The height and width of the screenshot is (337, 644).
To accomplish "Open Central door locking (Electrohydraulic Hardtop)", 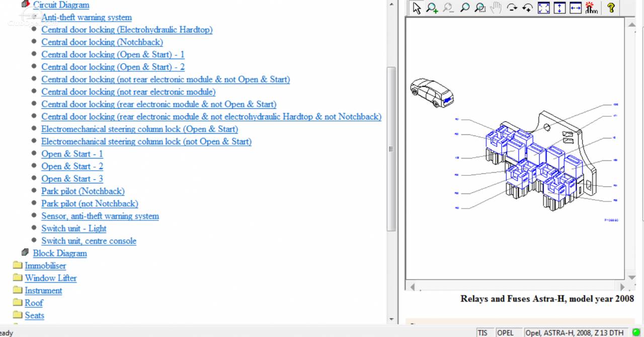I will (x=127, y=30).
